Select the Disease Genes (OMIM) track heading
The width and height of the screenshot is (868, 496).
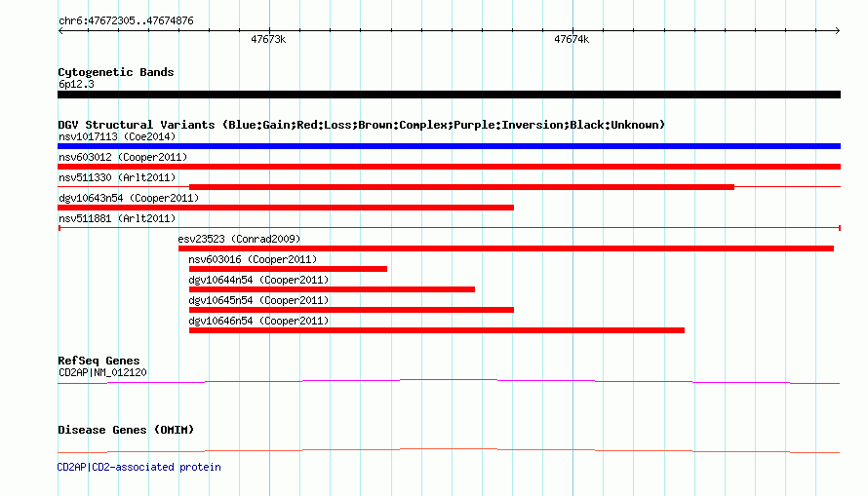(126, 430)
